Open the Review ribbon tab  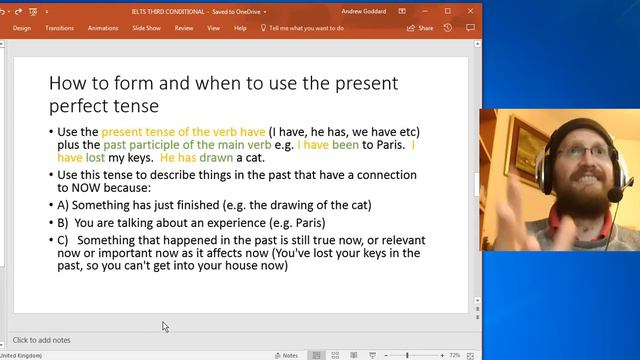click(x=184, y=28)
